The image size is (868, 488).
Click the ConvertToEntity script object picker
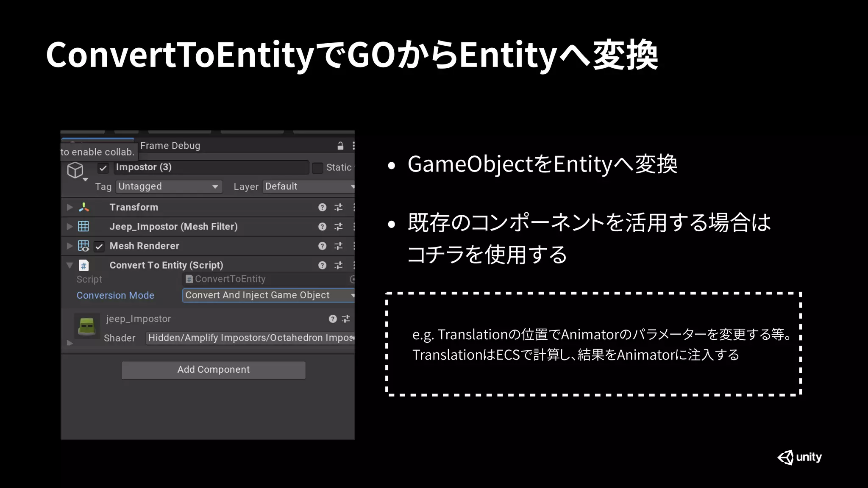(x=352, y=279)
